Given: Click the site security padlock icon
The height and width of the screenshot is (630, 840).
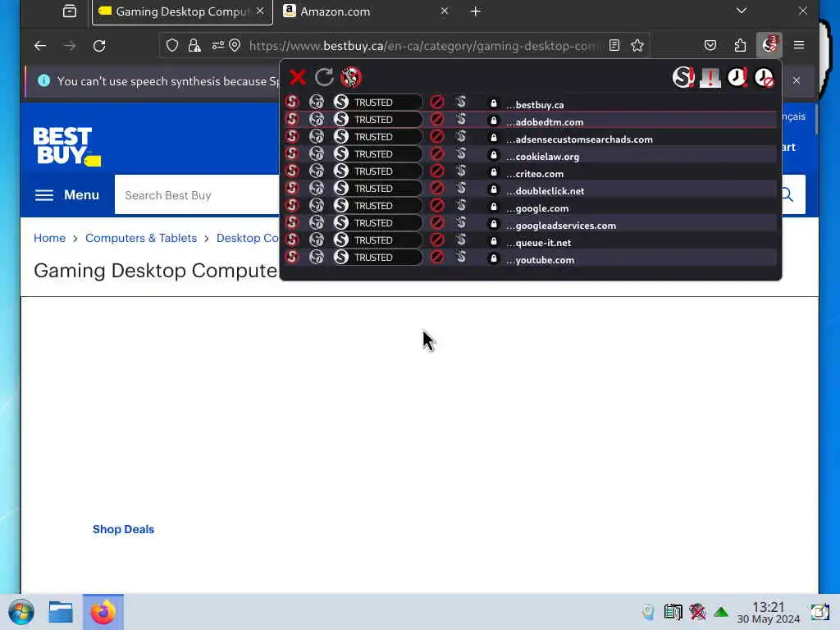Looking at the screenshot, I should pos(194,46).
